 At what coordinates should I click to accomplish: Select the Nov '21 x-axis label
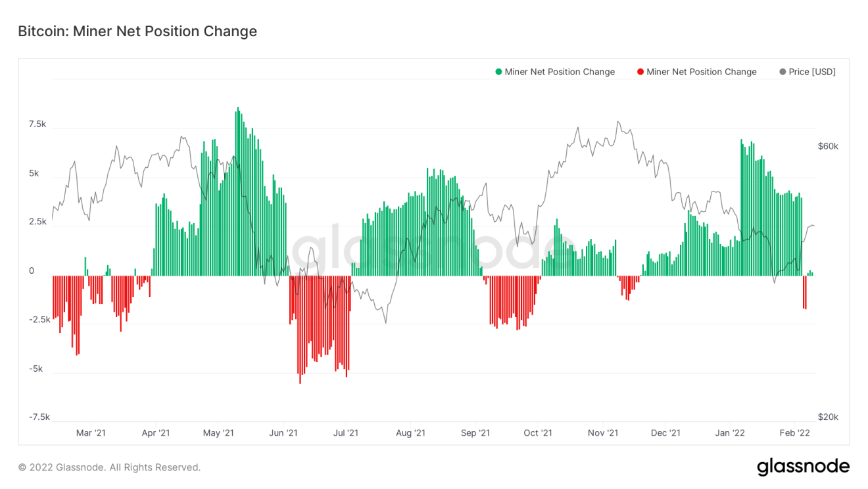click(x=603, y=432)
